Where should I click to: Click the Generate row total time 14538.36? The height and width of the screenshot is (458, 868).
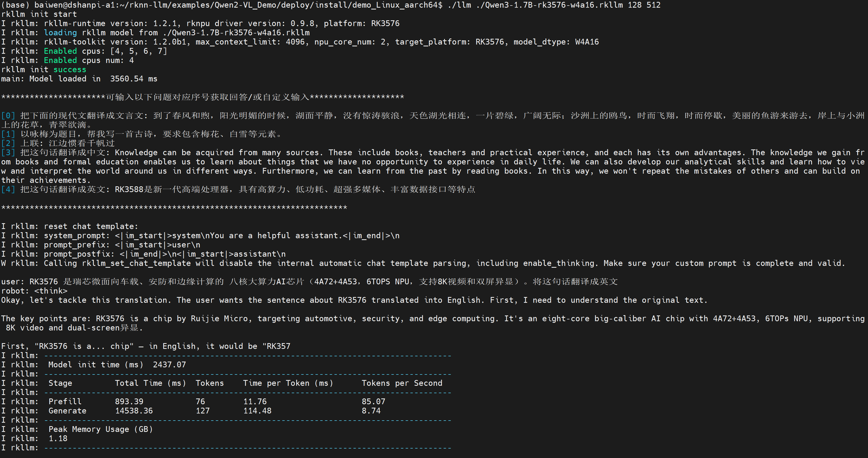click(134, 411)
